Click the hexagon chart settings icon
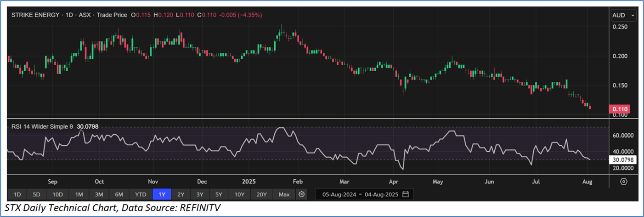The height and width of the screenshot is (217, 644). point(623,182)
